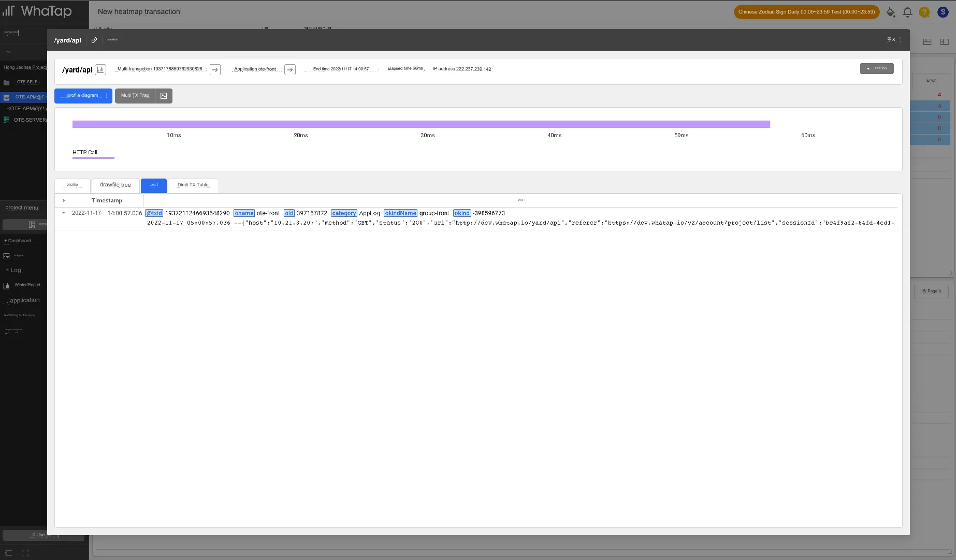Open the application menu item

pos(24,301)
